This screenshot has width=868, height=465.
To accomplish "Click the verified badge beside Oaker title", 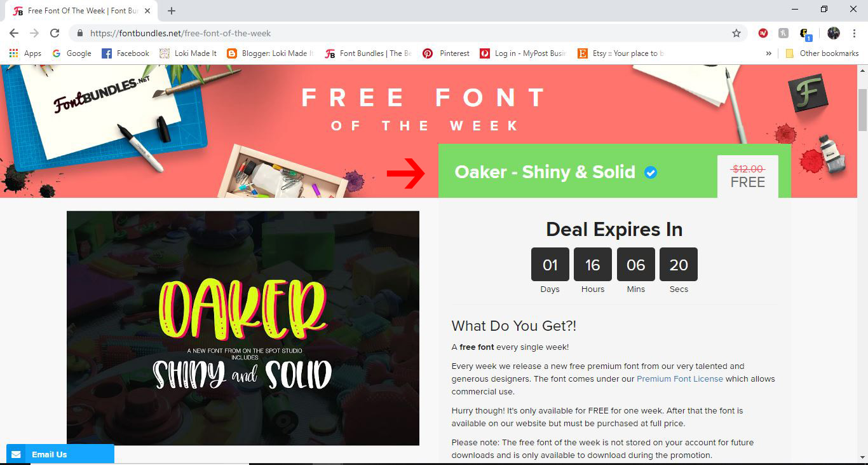I will click(651, 172).
